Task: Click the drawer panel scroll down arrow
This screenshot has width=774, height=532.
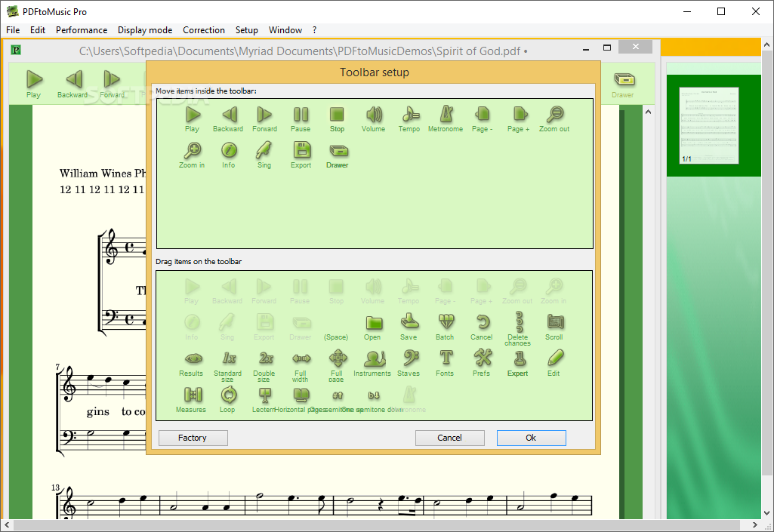Action: click(766, 513)
